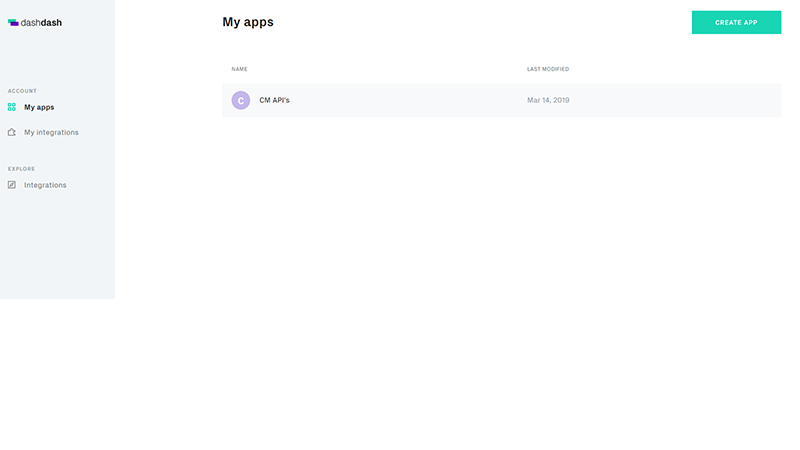Sort by Last Modified column header
The width and height of the screenshot is (800, 450).
(548, 69)
